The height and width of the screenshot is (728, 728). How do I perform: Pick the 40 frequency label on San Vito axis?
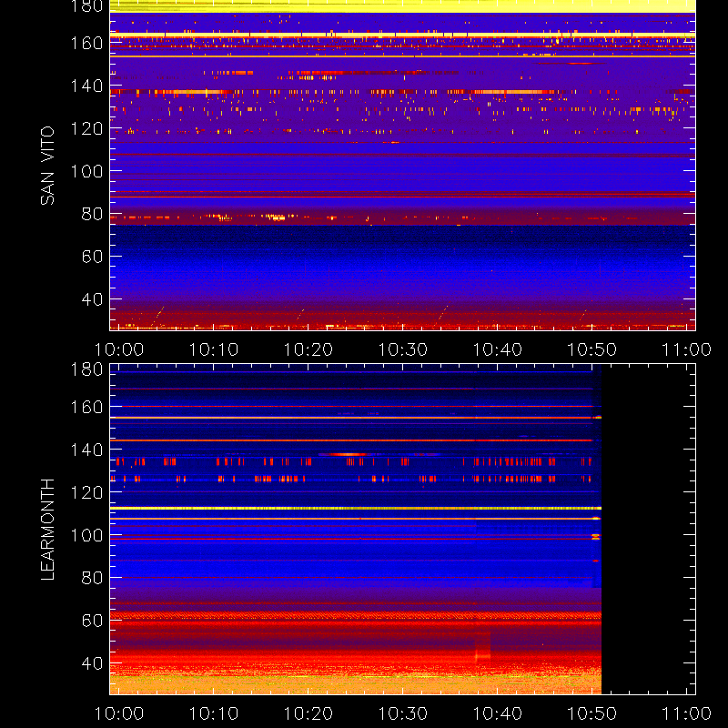point(93,299)
